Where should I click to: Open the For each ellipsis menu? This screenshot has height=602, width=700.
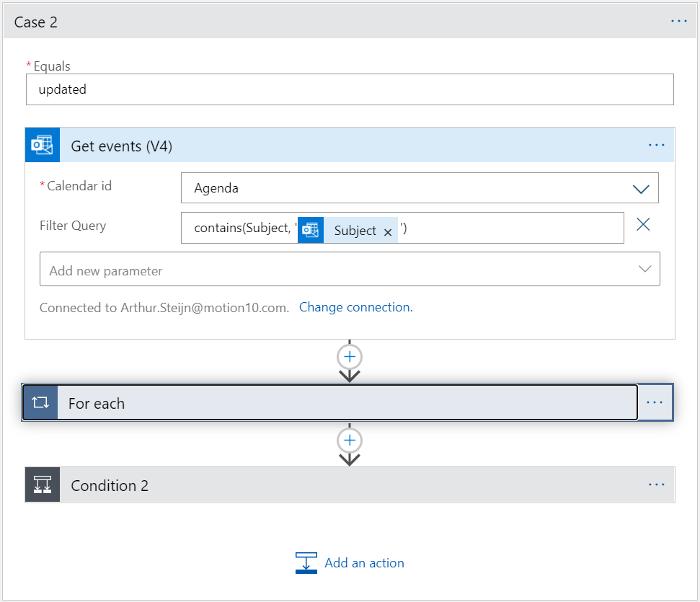[655, 402]
